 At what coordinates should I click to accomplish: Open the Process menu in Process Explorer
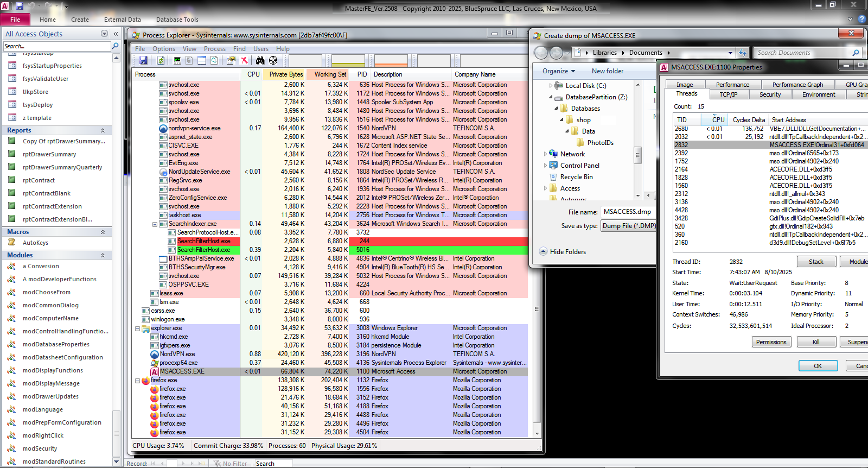215,49
